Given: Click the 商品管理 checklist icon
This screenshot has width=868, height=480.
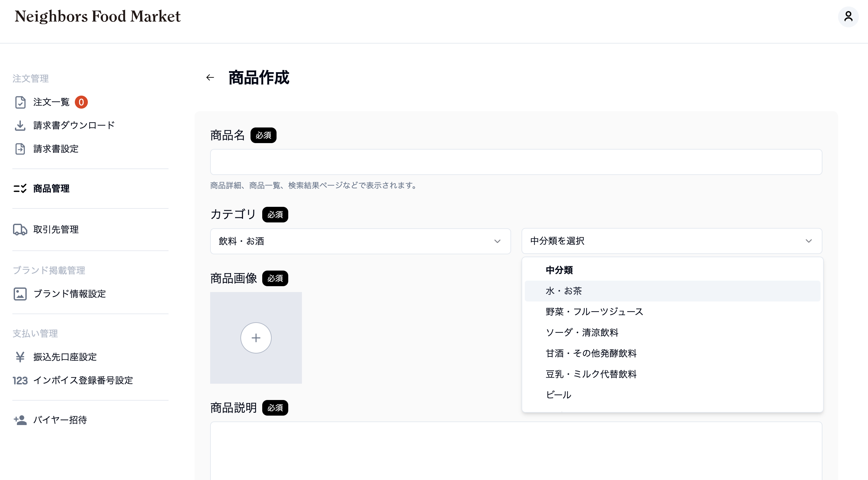Looking at the screenshot, I should (x=20, y=188).
